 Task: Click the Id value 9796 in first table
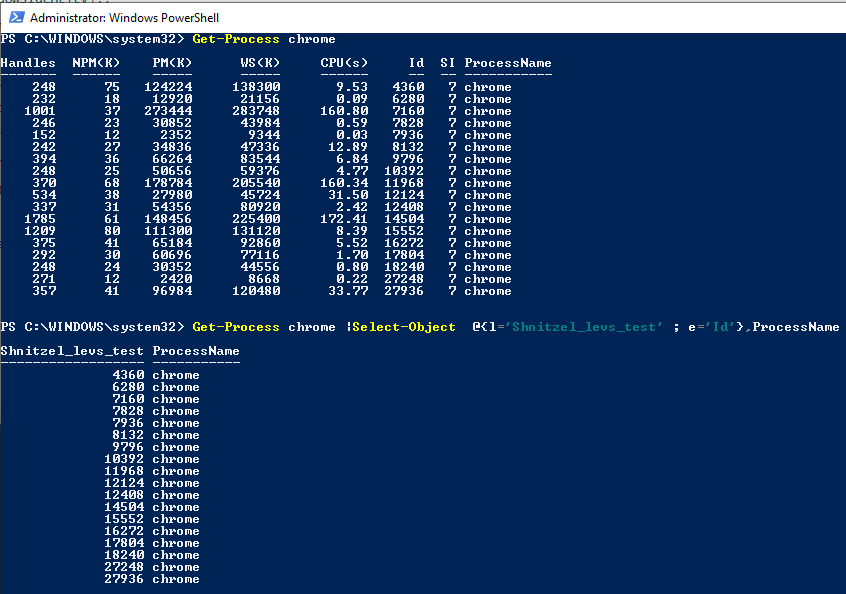pyautogui.click(x=408, y=159)
